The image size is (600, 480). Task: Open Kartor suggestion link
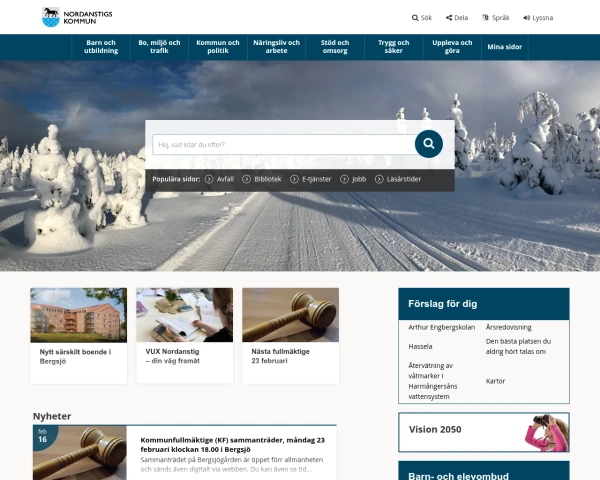[x=495, y=381]
